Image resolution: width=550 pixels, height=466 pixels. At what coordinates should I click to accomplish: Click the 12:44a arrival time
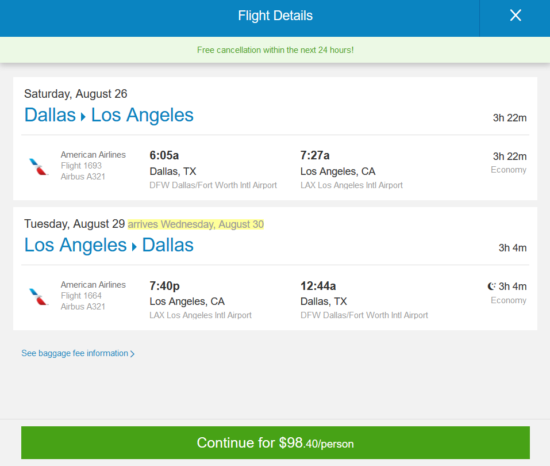tap(318, 286)
